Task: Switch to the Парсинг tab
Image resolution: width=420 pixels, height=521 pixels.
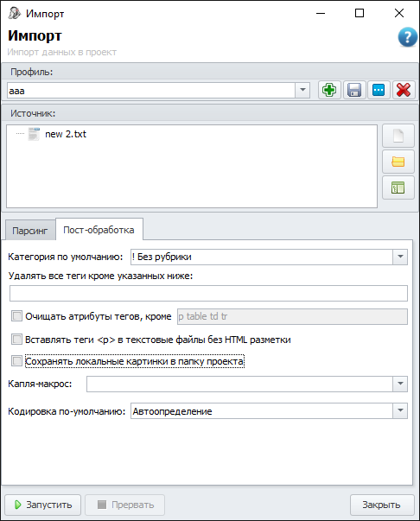Action: (x=30, y=231)
